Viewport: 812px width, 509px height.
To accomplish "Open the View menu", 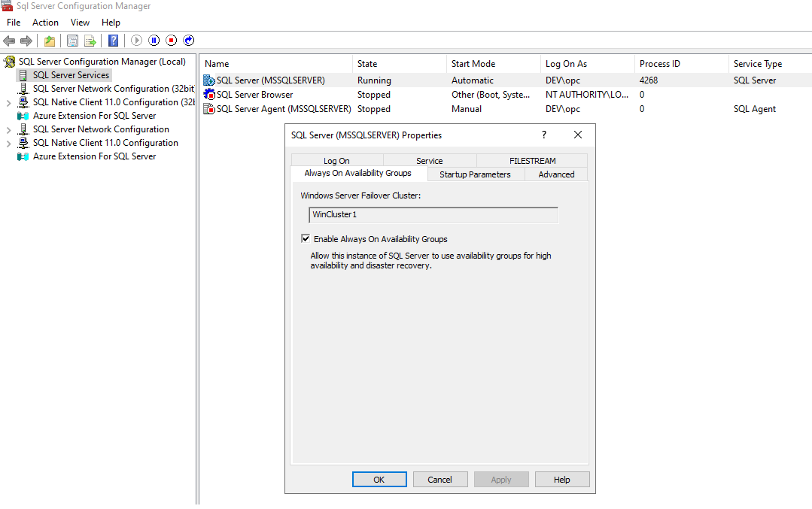I will [x=81, y=23].
